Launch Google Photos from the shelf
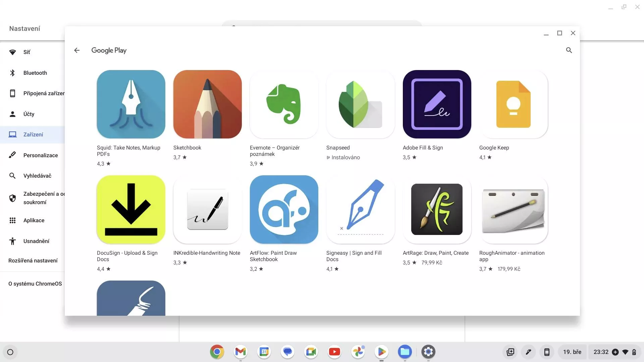The height and width of the screenshot is (362, 644). click(358, 352)
